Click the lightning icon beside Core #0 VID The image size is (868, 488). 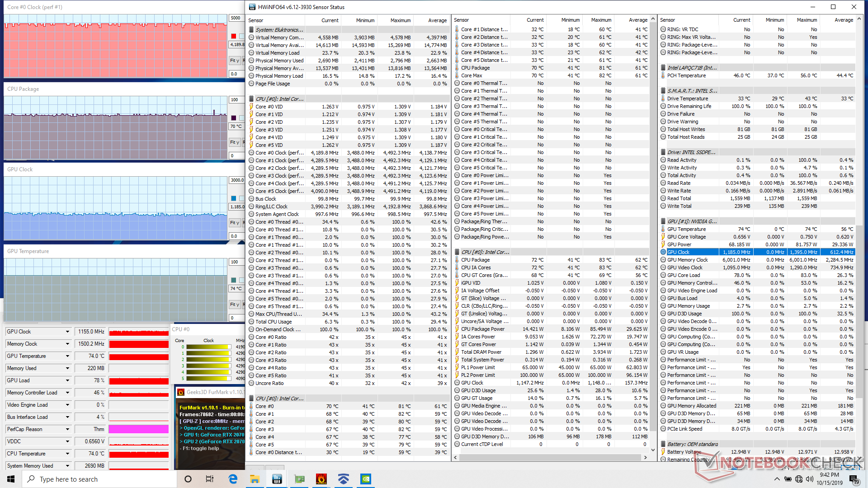click(251, 107)
